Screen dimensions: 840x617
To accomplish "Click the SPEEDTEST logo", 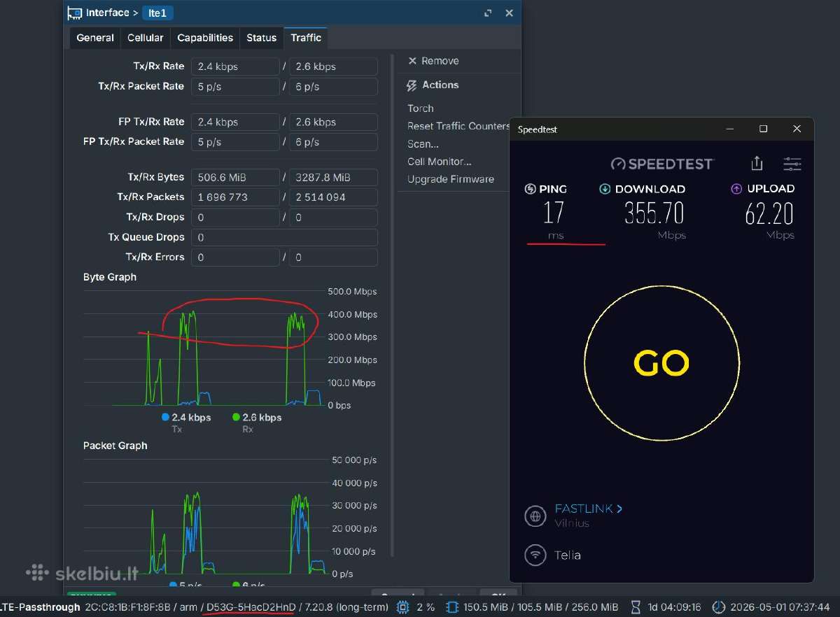I will click(662, 164).
